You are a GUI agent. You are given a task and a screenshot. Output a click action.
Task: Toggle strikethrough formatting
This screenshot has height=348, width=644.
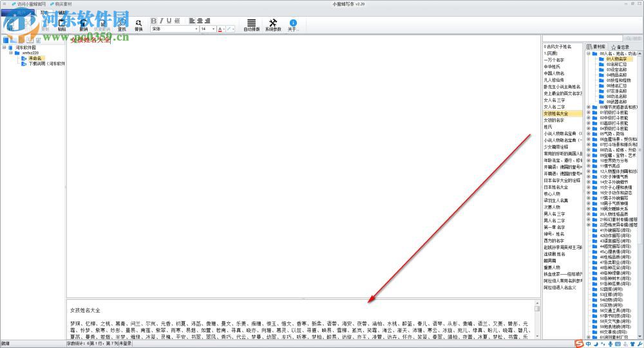point(177,21)
